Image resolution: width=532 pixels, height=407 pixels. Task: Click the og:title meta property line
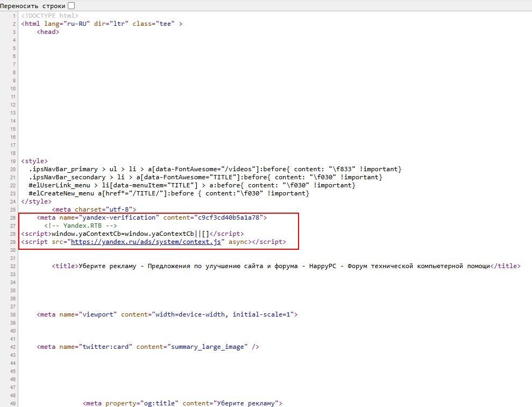click(x=183, y=403)
